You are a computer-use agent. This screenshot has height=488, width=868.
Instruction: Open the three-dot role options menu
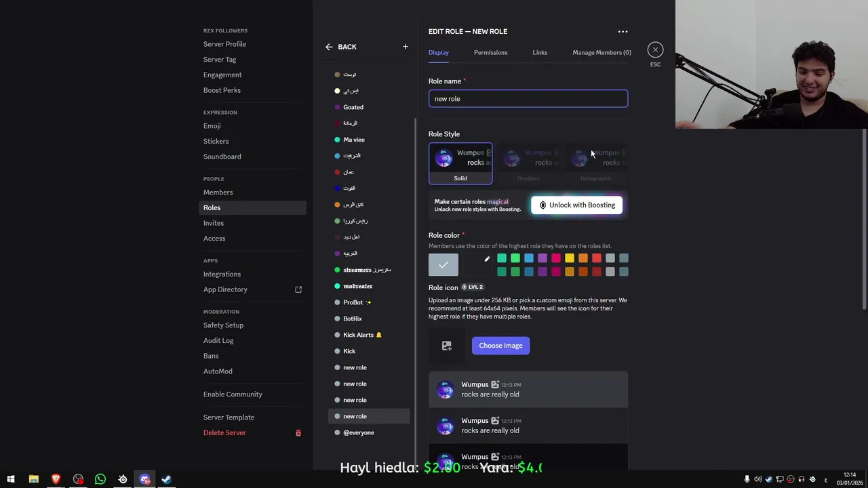point(623,31)
